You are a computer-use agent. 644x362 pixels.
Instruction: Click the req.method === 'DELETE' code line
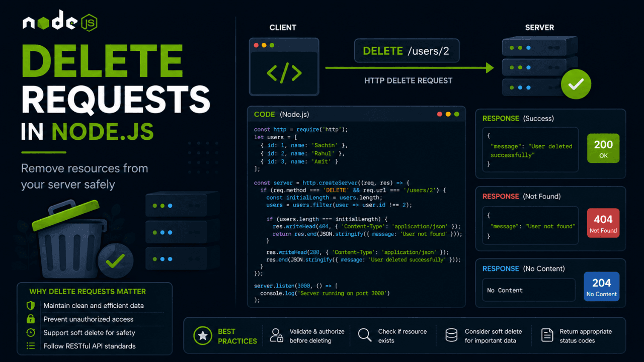click(x=353, y=191)
